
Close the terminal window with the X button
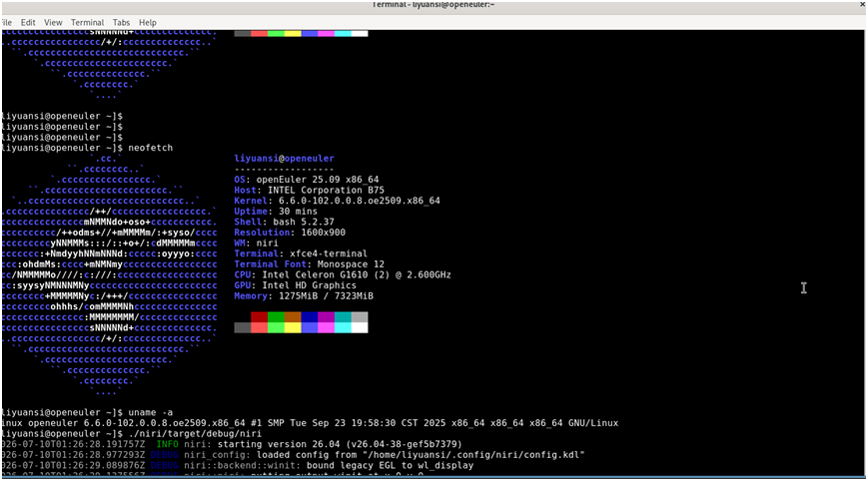click(x=862, y=4)
